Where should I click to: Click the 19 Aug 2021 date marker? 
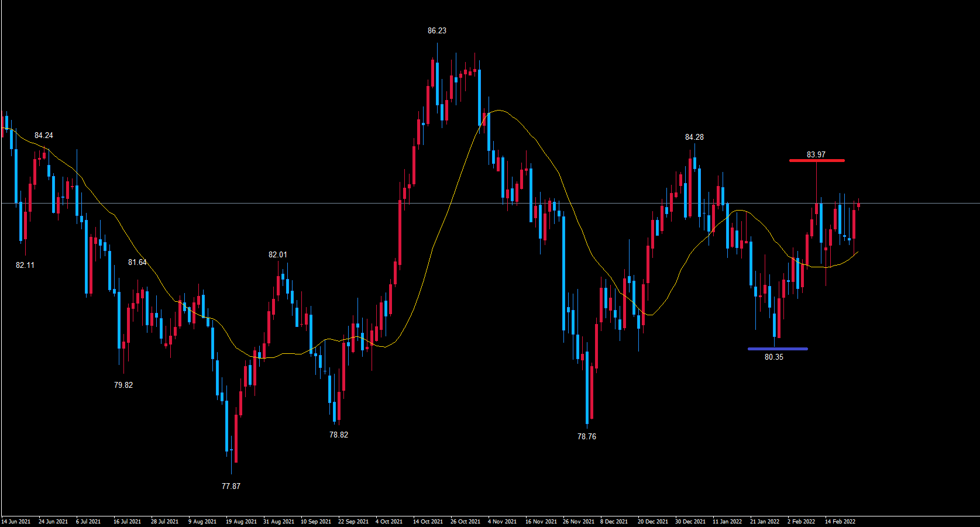pyautogui.click(x=241, y=521)
